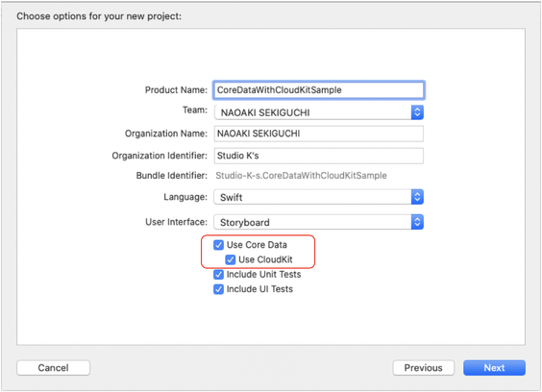Click the Language popup arrows icon

click(x=417, y=197)
